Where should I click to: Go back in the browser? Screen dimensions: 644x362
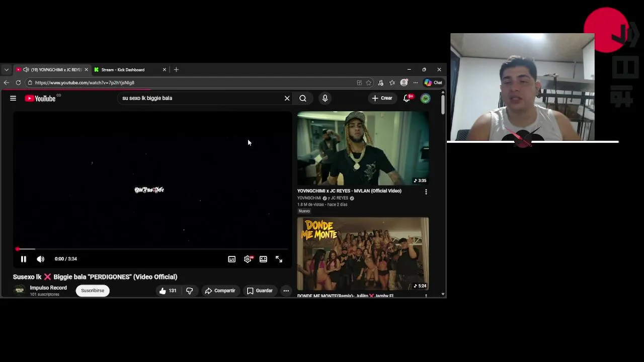(6, 82)
